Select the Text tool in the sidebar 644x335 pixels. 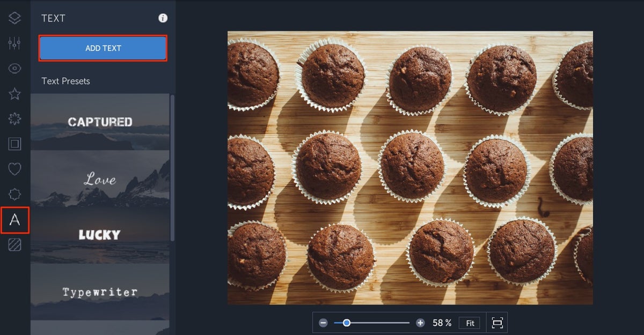[x=14, y=220]
